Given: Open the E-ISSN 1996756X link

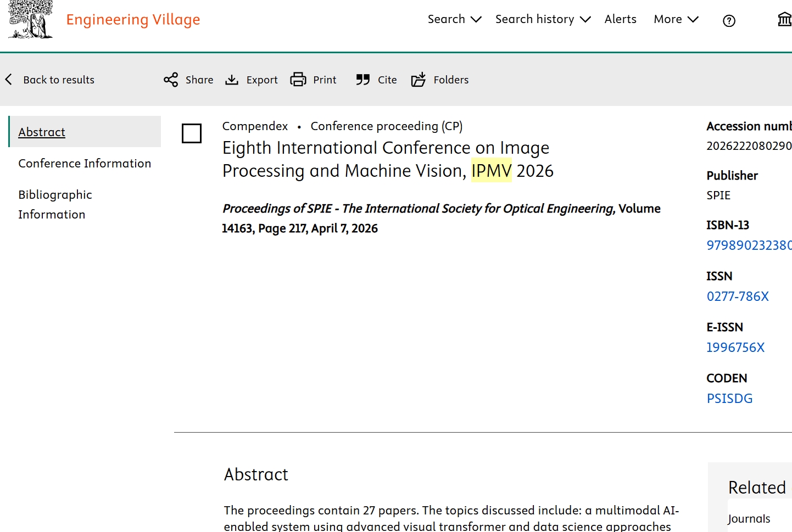Looking at the screenshot, I should point(735,348).
